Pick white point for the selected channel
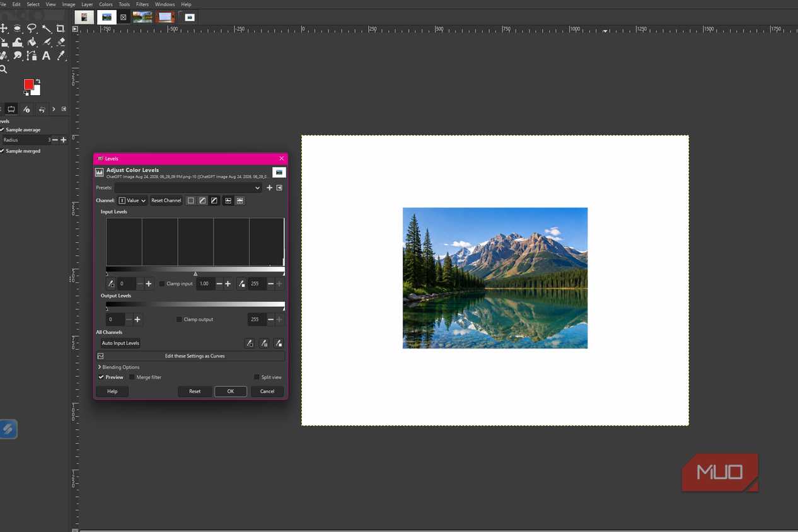The height and width of the screenshot is (532, 798). [x=241, y=284]
